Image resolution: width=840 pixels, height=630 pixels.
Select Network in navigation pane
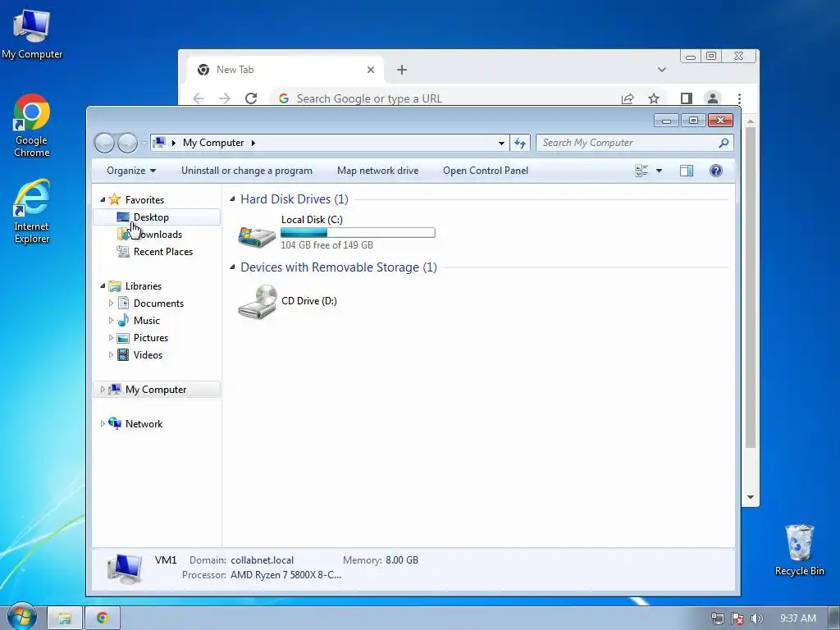pyautogui.click(x=144, y=424)
